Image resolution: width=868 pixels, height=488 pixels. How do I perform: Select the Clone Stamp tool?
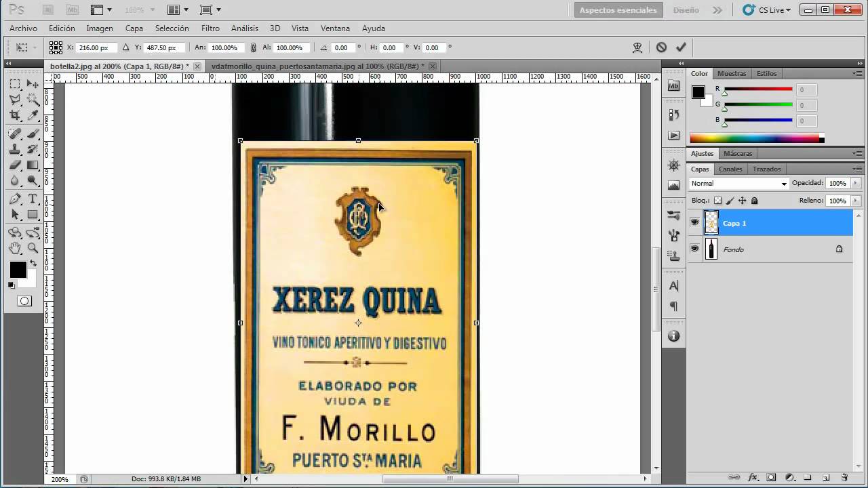[x=15, y=149]
